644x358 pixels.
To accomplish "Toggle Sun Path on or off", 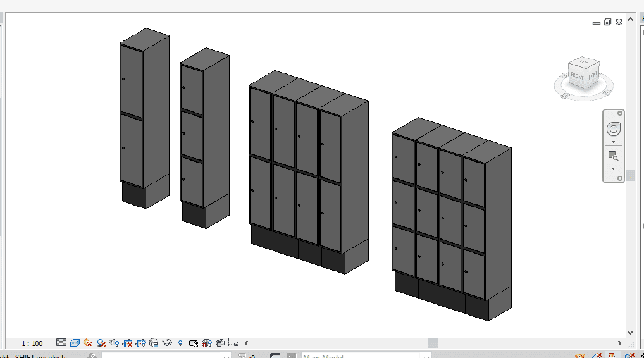I will [87, 343].
